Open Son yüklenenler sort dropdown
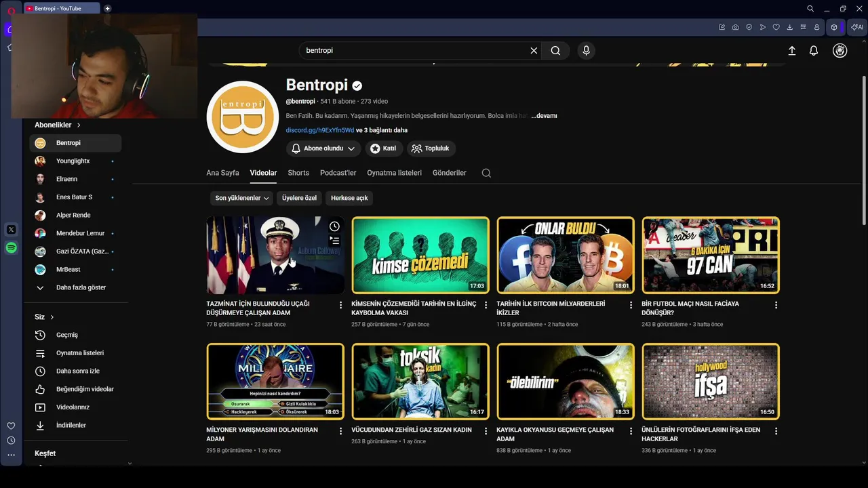Image resolution: width=868 pixels, height=488 pixels. [x=242, y=198]
